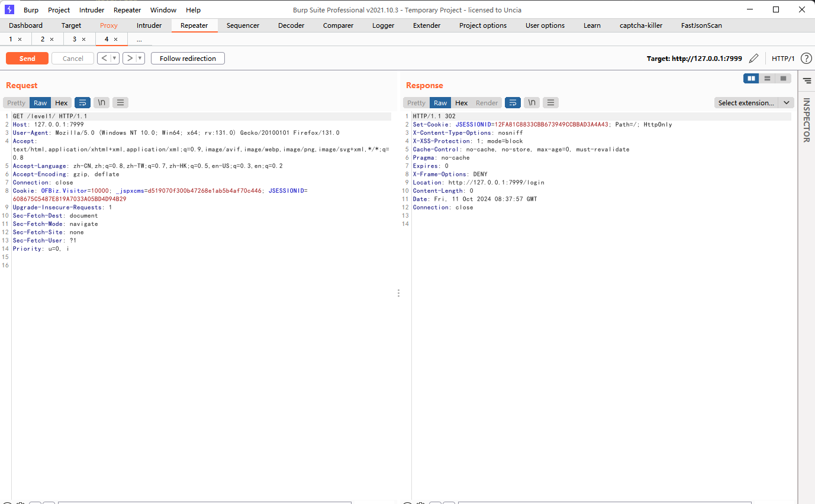Switch to the Comparer tab
This screenshot has height=504, width=815.
click(x=339, y=25)
